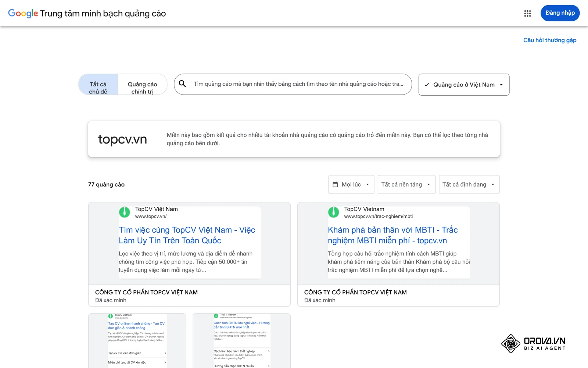The width and height of the screenshot is (588, 368).
Task: Click the checkmark icon in country selector
Action: pyautogui.click(x=427, y=85)
